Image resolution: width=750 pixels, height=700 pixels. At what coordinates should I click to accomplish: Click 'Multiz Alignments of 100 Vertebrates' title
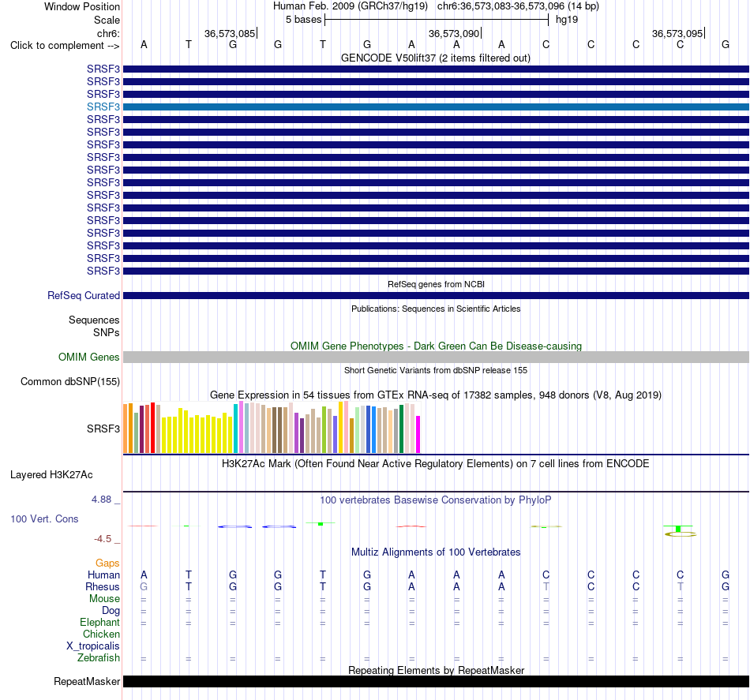pyautogui.click(x=436, y=552)
